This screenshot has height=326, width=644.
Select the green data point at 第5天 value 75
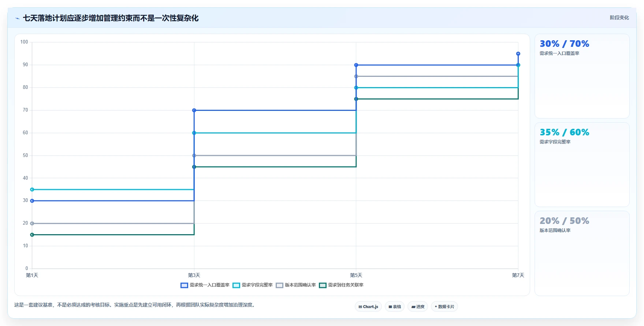[x=356, y=99]
